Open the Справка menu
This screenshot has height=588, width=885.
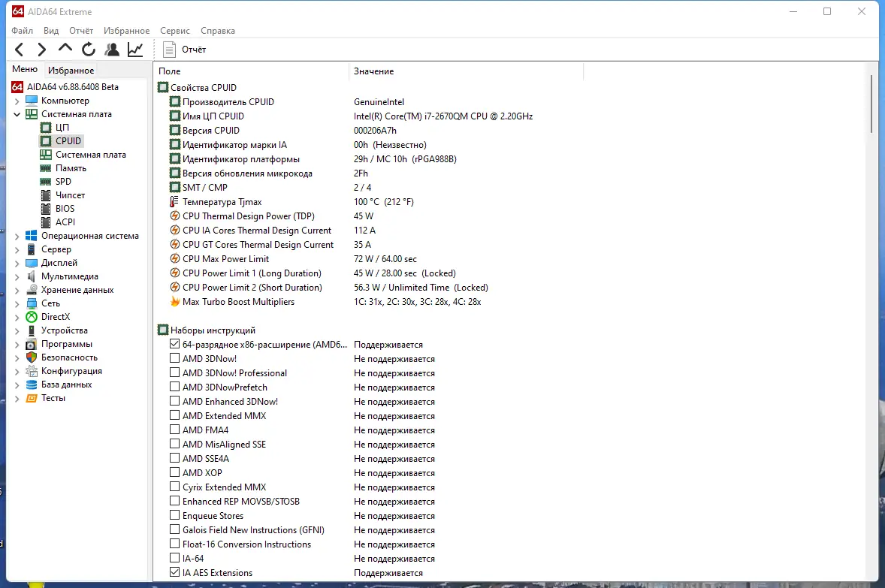218,31
